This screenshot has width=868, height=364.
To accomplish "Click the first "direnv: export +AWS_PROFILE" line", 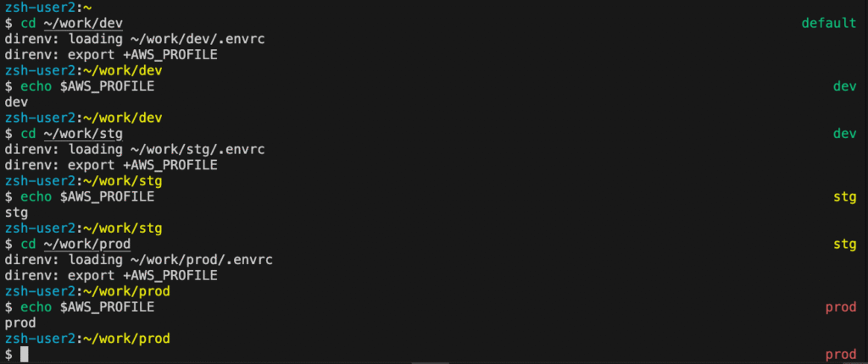I will [x=111, y=55].
